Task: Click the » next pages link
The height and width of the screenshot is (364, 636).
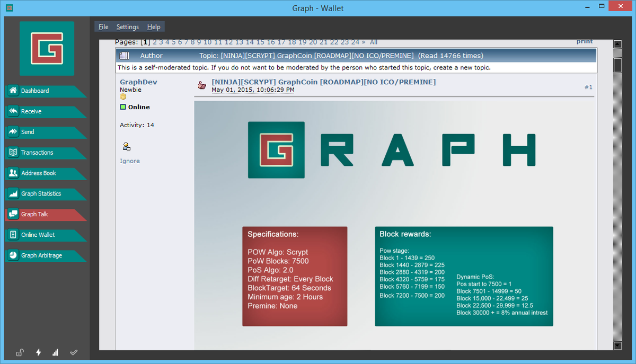Action: [x=363, y=42]
